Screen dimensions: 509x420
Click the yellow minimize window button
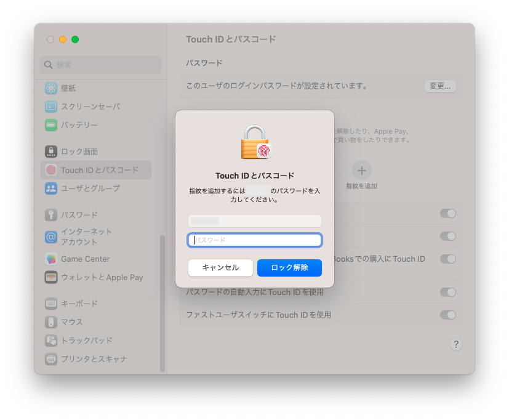63,39
